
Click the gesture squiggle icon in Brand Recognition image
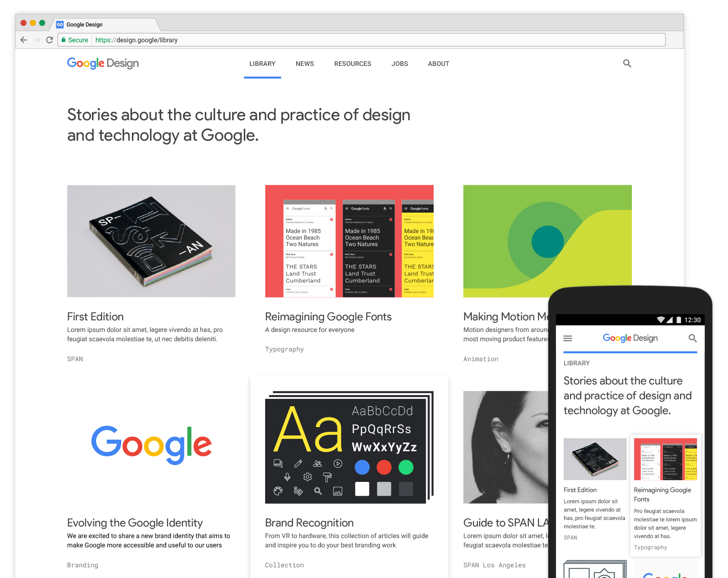coord(298,491)
